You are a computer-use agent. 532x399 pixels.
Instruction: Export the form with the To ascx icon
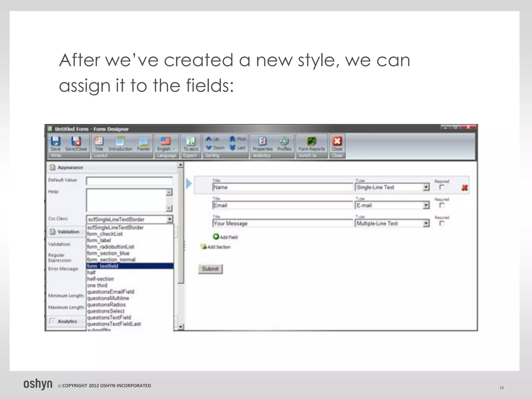[191, 142]
